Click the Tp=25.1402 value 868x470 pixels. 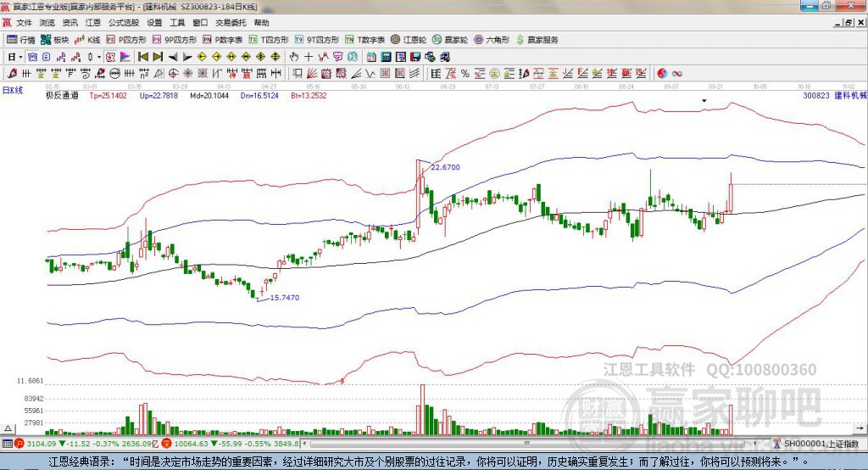(108, 95)
